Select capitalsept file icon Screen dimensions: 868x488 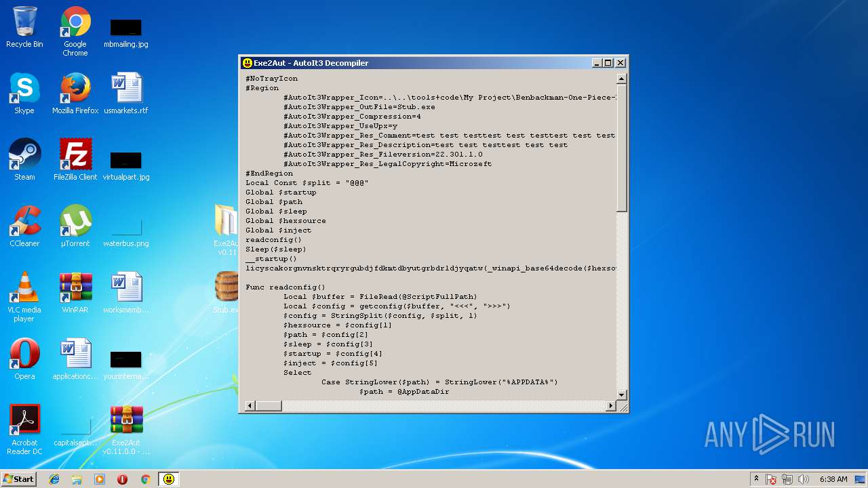[x=75, y=431]
